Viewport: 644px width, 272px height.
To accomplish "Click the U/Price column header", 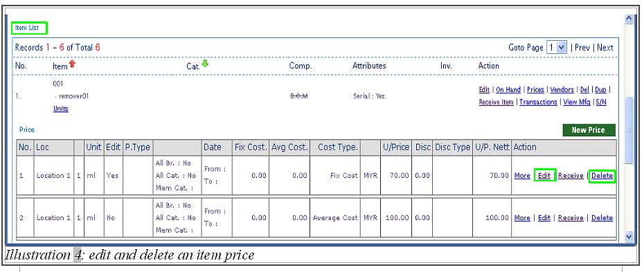I will (x=396, y=147).
